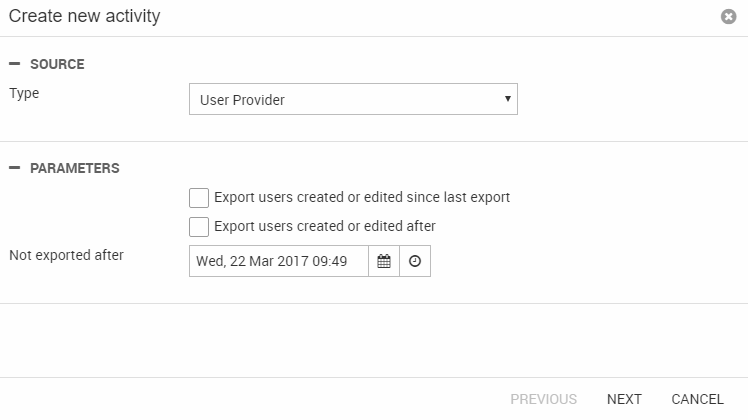Image resolution: width=748 pixels, height=420 pixels.
Task: Proceed with the NEXT button
Action: tap(624, 399)
